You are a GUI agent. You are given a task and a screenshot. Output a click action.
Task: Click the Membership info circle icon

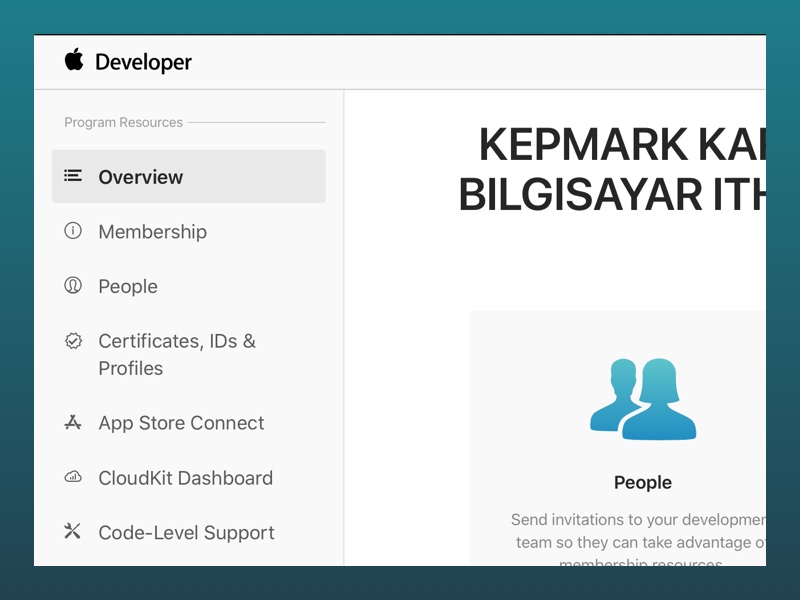click(x=73, y=231)
